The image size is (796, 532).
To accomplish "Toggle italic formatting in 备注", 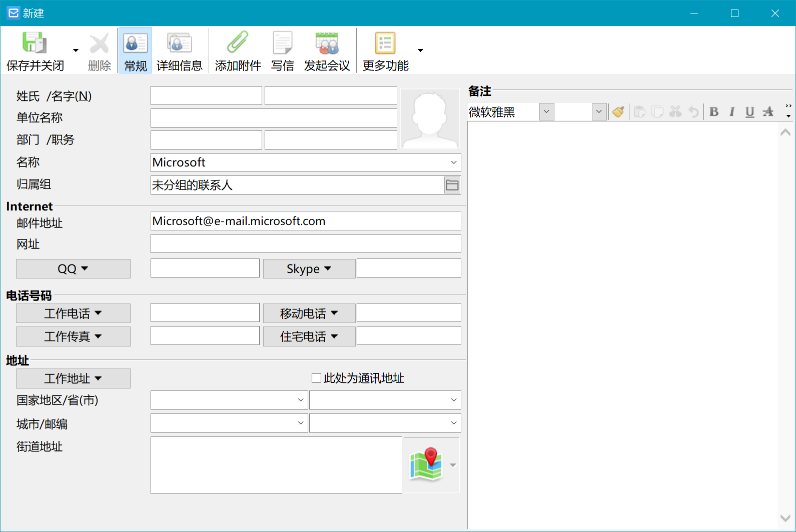I will point(732,111).
